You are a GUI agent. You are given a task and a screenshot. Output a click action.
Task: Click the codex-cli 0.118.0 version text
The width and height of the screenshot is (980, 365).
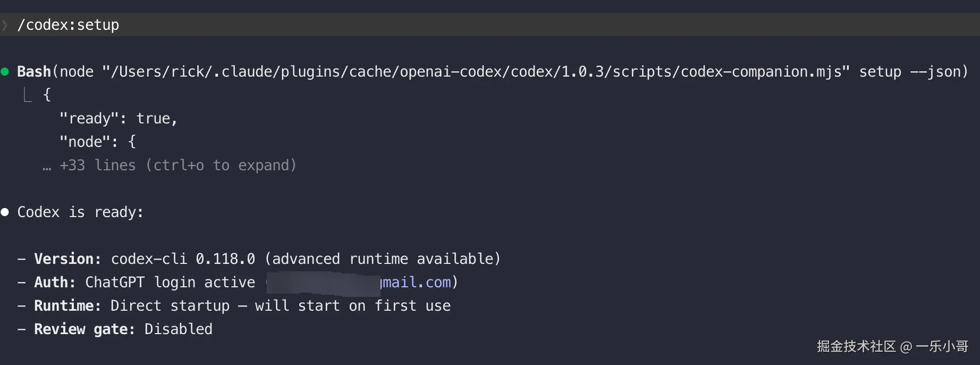click(x=183, y=259)
